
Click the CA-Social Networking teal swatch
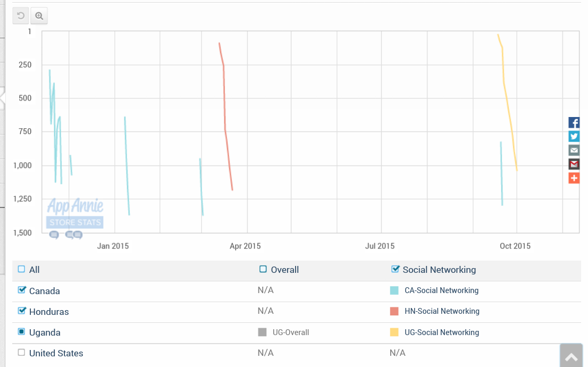pos(394,290)
